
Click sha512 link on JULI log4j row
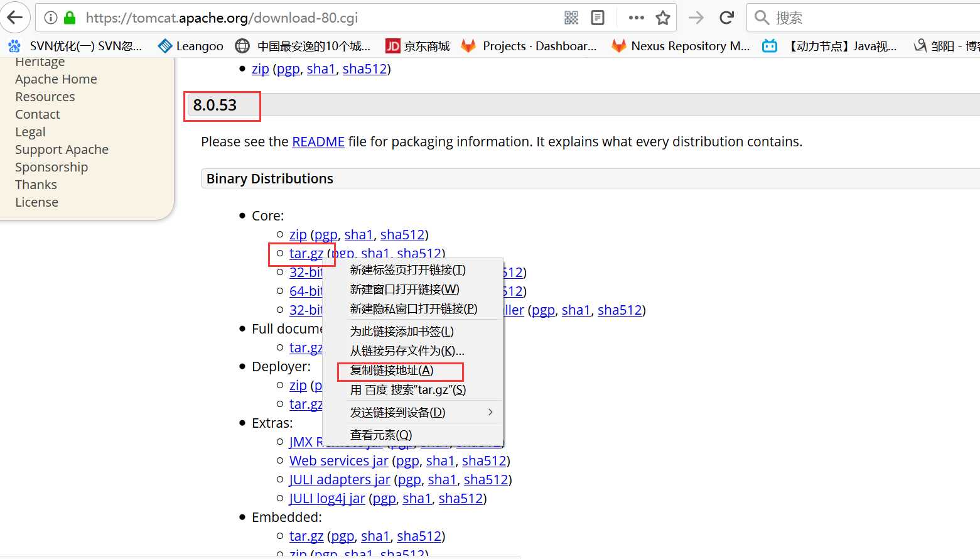[x=461, y=499]
